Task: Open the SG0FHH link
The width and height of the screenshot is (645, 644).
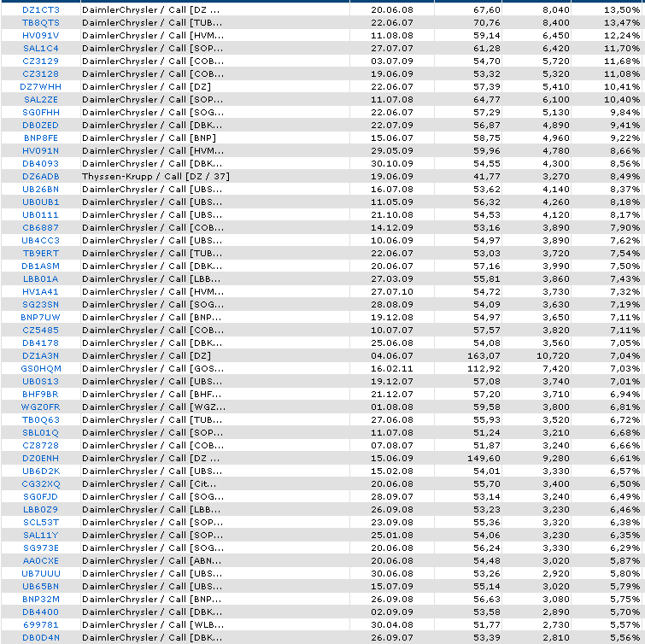Action: coord(41,112)
